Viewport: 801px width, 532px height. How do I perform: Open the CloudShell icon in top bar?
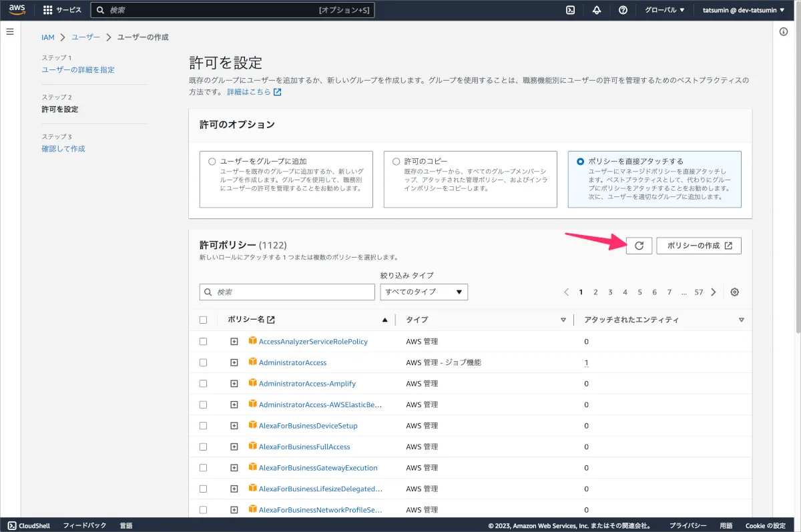point(571,10)
